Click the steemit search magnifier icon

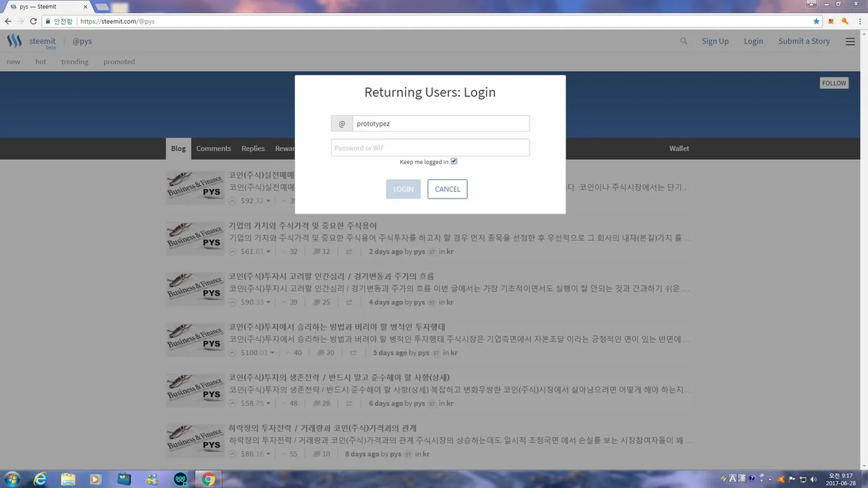click(x=684, y=41)
